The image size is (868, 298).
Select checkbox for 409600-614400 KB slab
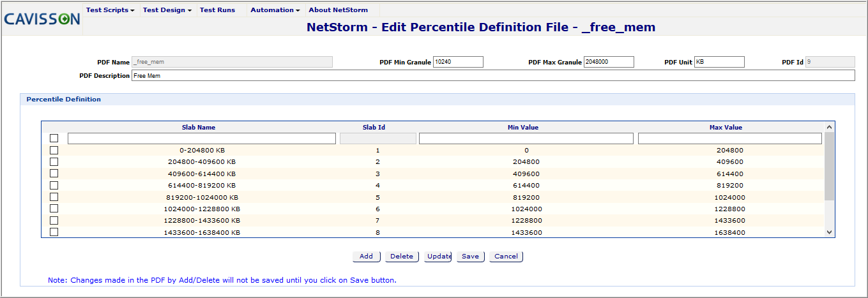coord(54,173)
